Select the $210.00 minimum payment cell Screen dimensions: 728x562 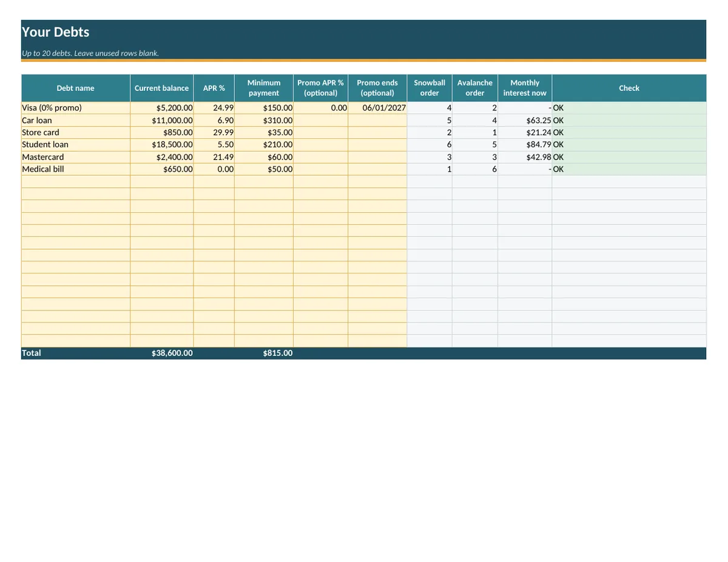click(x=264, y=144)
